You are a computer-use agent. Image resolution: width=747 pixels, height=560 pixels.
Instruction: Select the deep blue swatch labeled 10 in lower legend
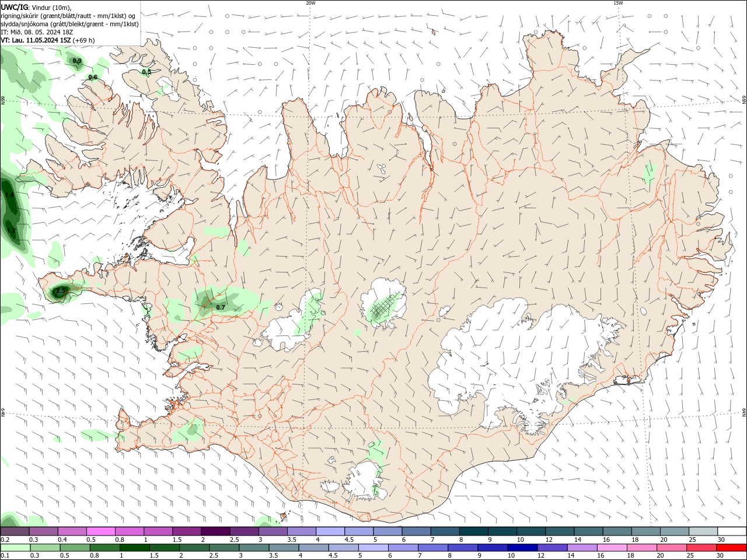pyautogui.click(x=522, y=548)
